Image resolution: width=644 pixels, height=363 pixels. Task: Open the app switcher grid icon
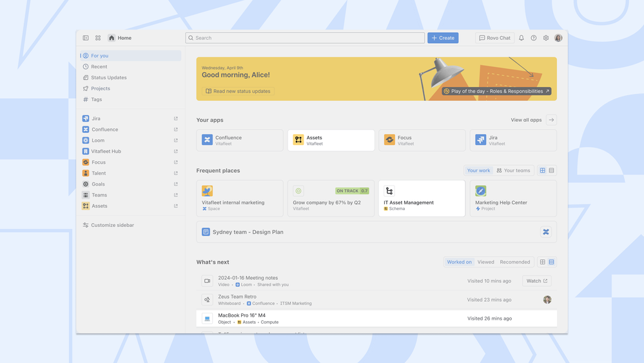coord(98,38)
